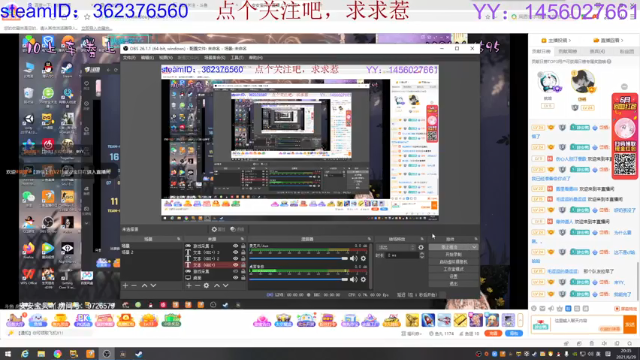
Task: Open the 视图(V) menu in OBS
Action: pos(165,58)
